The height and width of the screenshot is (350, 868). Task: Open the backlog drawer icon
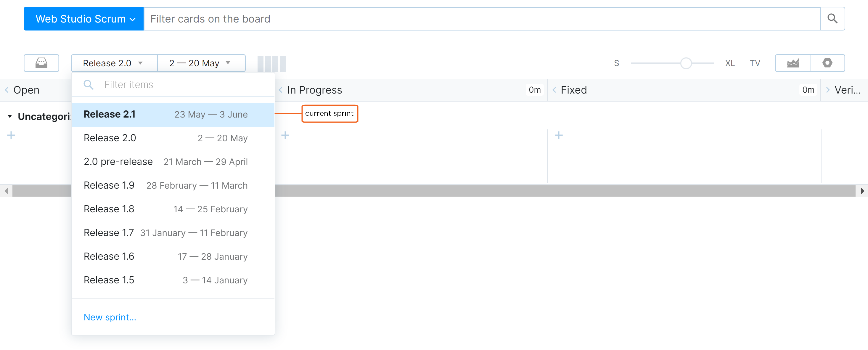(x=41, y=63)
